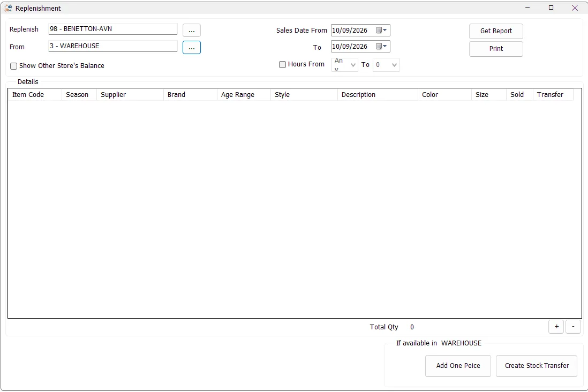Sort by the Brand column header
This screenshot has width=588, height=392.
[x=190, y=95]
